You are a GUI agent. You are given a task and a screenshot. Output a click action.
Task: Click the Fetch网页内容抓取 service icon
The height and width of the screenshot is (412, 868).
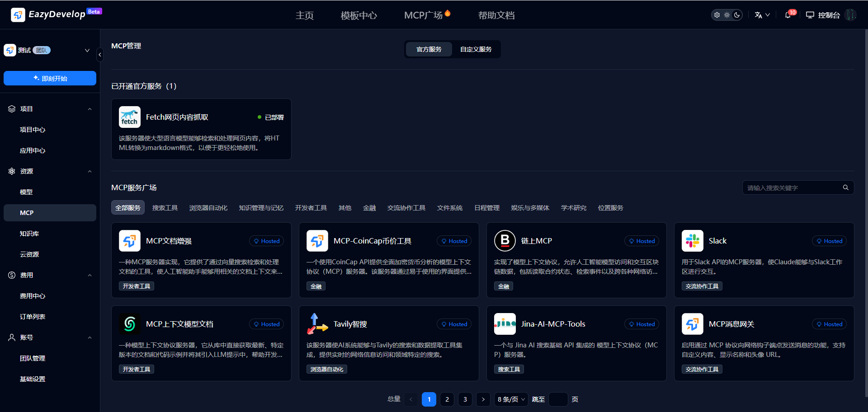[130, 117]
